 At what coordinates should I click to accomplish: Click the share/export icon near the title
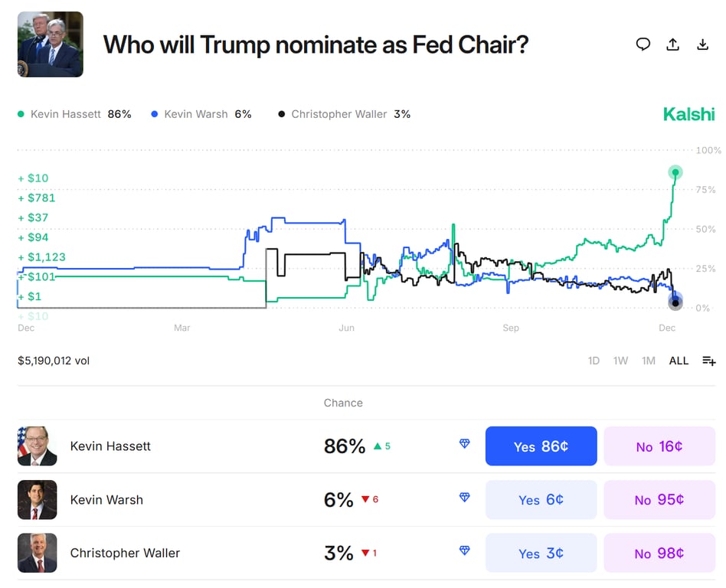tap(673, 44)
